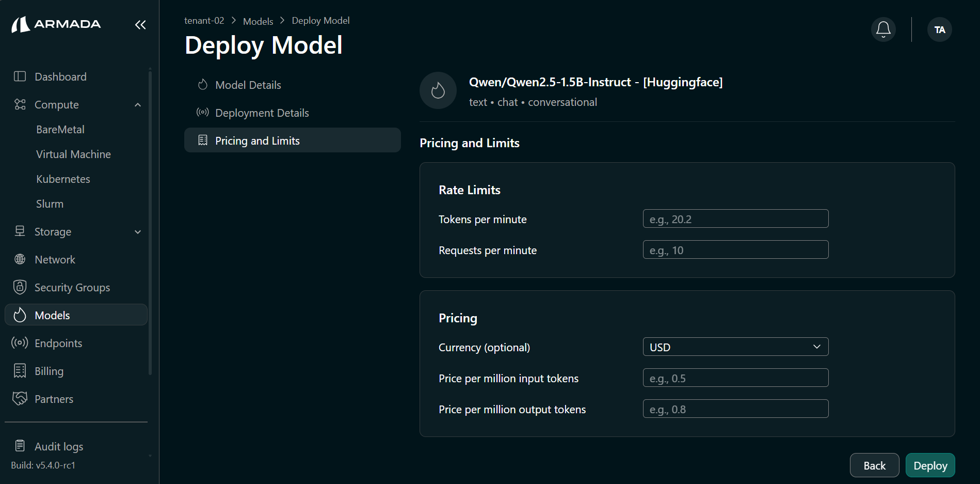The image size is (980, 484).
Task: Open Network page in sidebar
Action: pos(76,259)
